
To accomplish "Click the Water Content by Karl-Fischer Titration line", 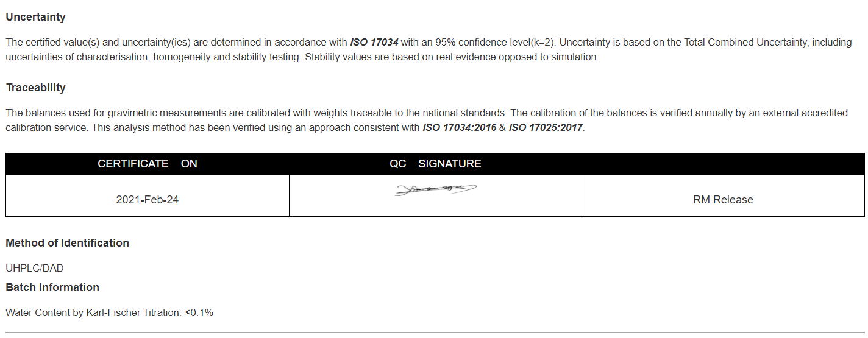I will click(109, 312).
